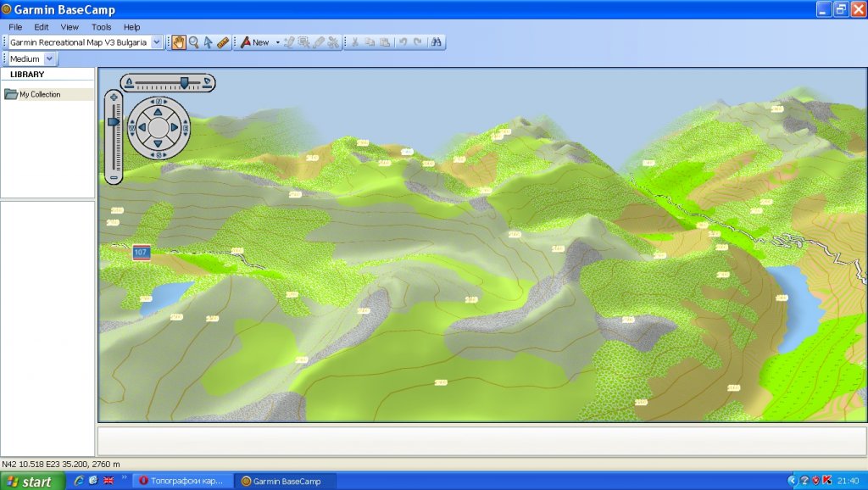This screenshot has height=490, width=868.
Task: Click the N label on compass
Action: [x=159, y=102]
